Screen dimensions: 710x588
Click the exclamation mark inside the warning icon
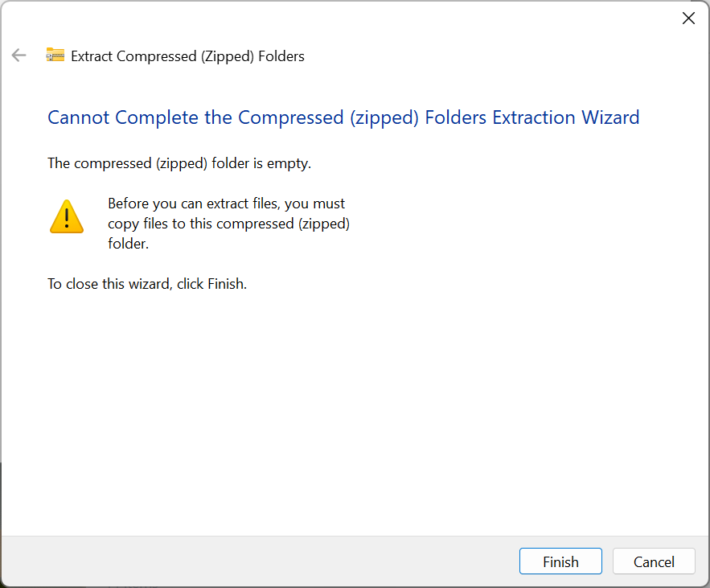[67, 218]
